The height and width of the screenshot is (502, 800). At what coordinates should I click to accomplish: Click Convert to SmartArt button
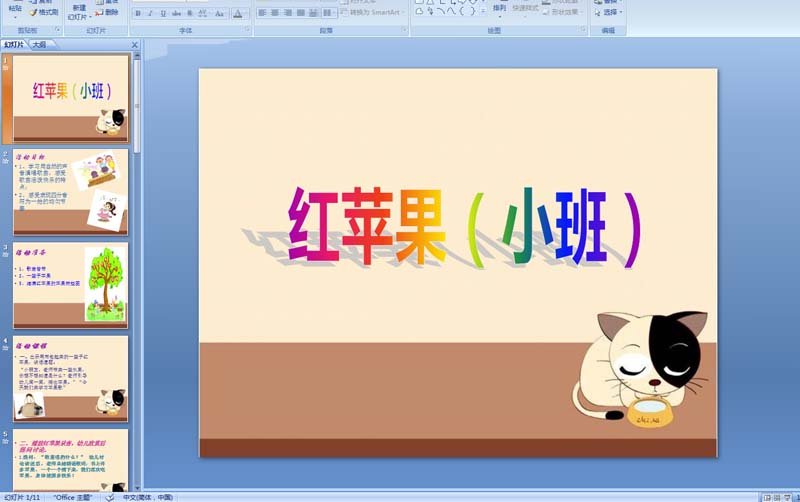coord(373,14)
